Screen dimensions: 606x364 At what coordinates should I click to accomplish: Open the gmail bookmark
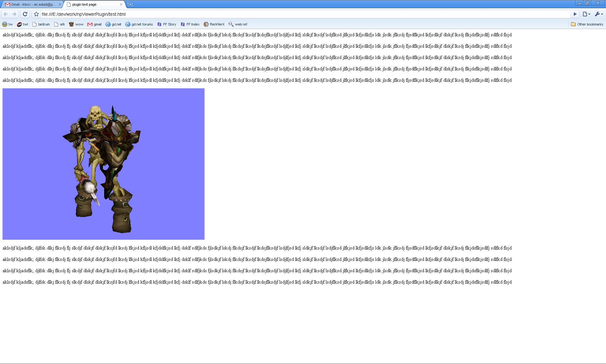point(94,24)
